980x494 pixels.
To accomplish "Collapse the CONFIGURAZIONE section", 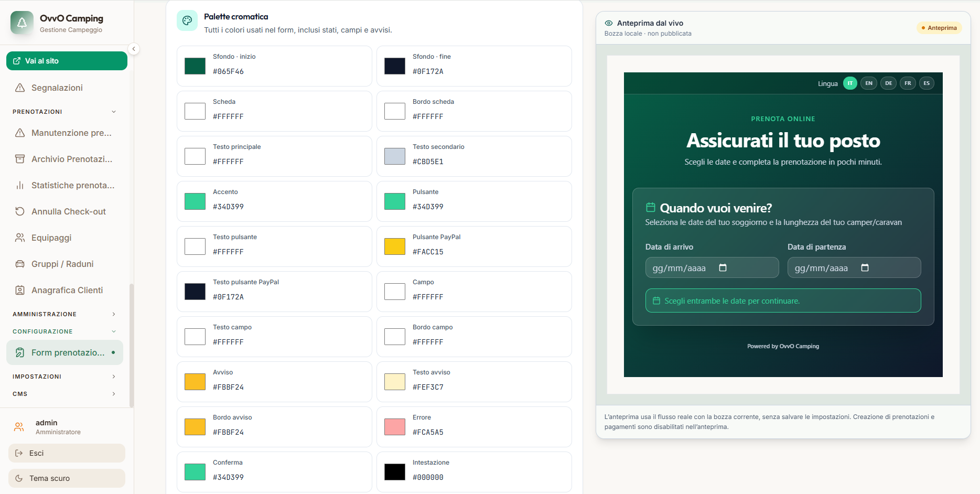I will click(64, 331).
